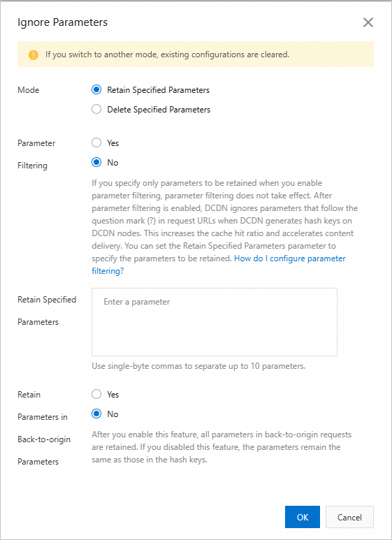Image resolution: width=392 pixels, height=540 pixels.
Task: Set Parameter Filtering to No
Action: coord(96,163)
